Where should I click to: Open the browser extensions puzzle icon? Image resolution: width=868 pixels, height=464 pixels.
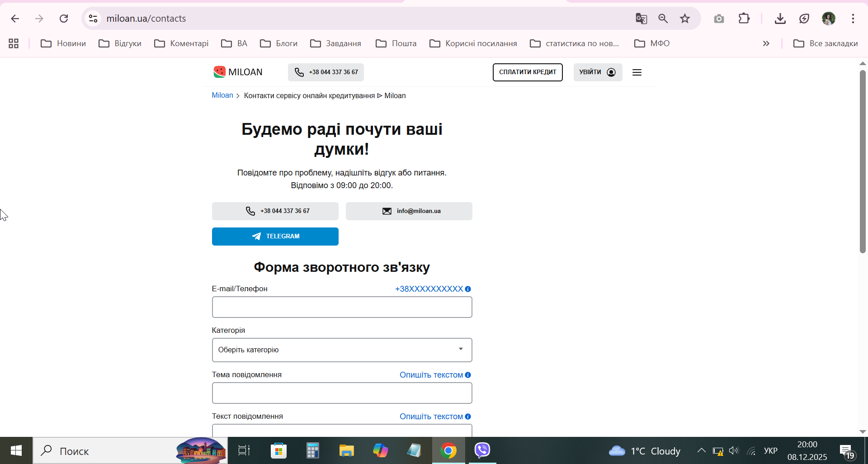(x=744, y=19)
